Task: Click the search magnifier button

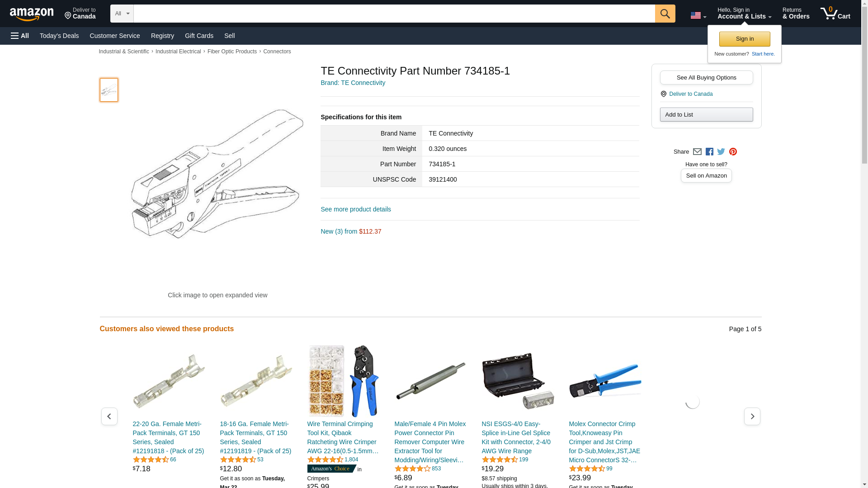Action: 665,14
